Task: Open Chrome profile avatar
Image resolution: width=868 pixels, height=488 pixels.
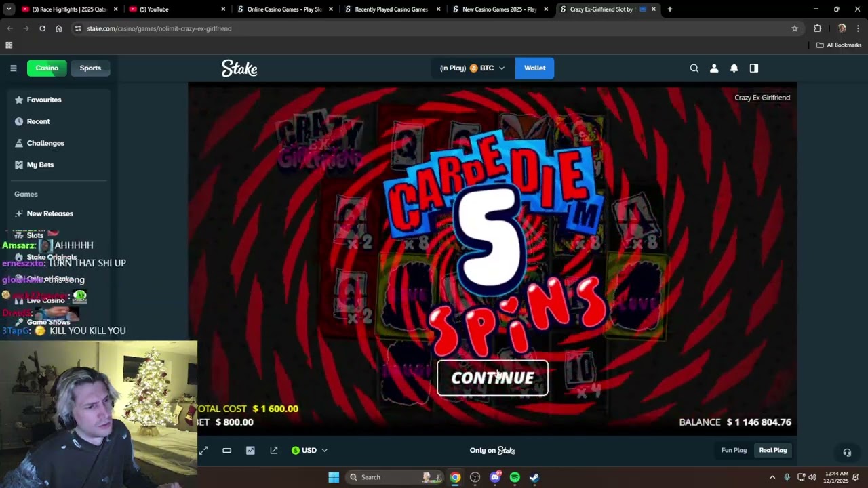Action: [842, 28]
